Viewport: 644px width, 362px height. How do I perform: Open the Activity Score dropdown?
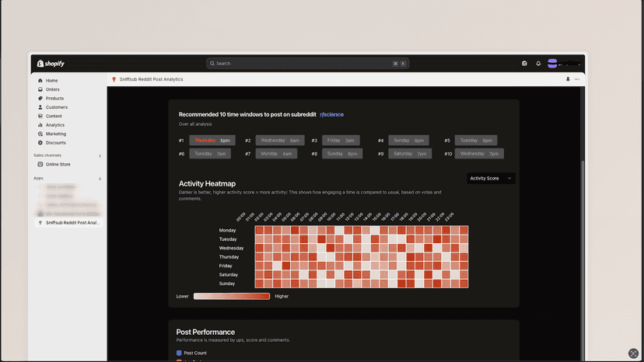pos(491,179)
